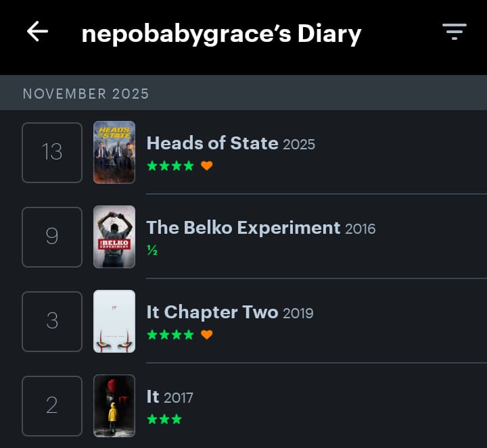Open the Heads of State title
Image resolution: width=487 pixels, height=448 pixels.
click(x=212, y=143)
